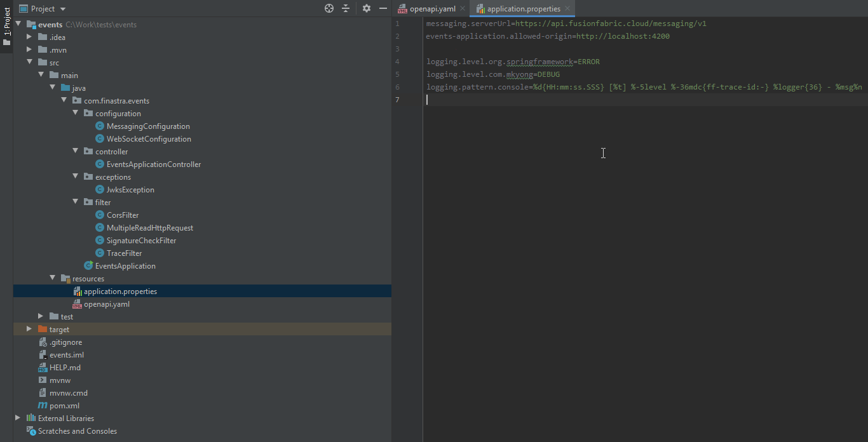Select the mvnw.cmd file
This screenshot has width=868, height=442.
click(69, 393)
